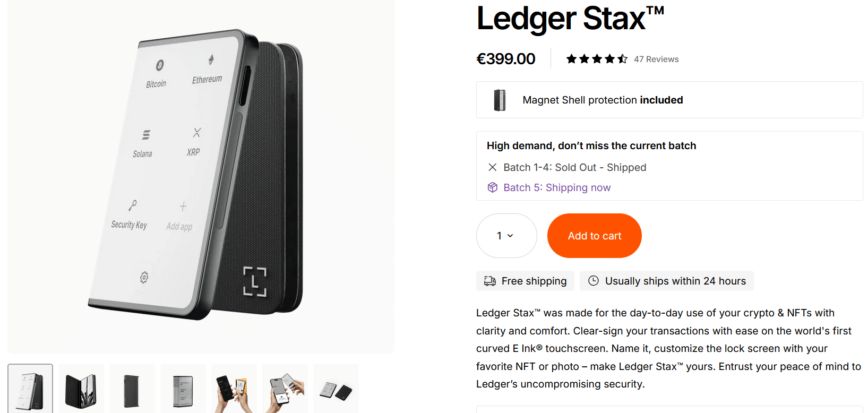Open the 47 Reviews link
868x413 pixels.
click(x=656, y=59)
